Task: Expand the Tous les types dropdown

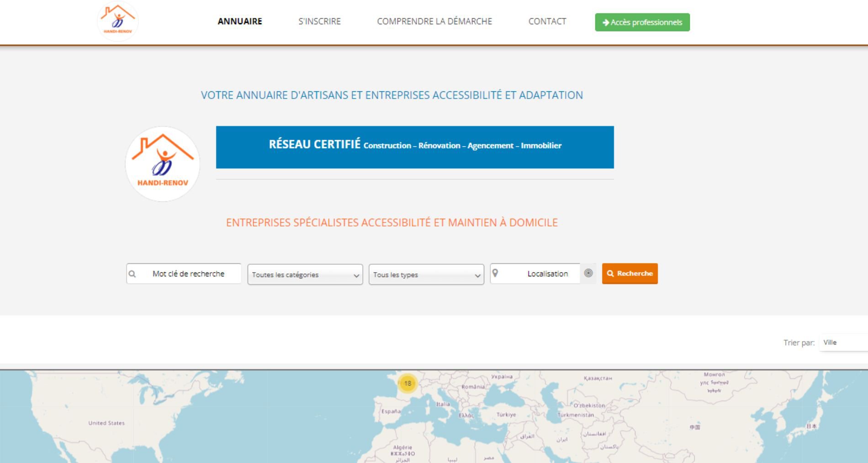Action: coord(426,274)
